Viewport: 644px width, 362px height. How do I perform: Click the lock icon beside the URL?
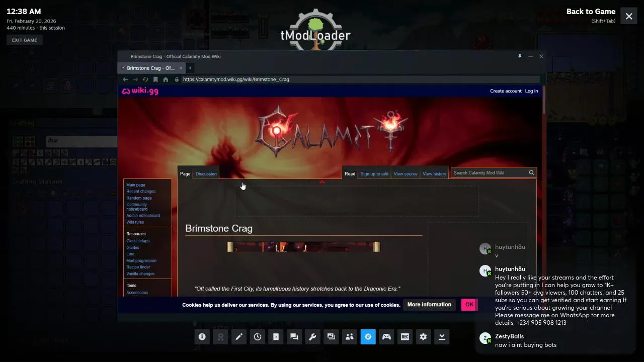click(x=177, y=79)
